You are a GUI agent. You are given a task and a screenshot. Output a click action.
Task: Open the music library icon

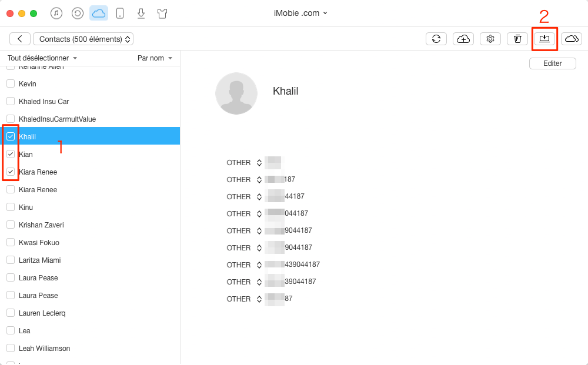click(56, 14)
